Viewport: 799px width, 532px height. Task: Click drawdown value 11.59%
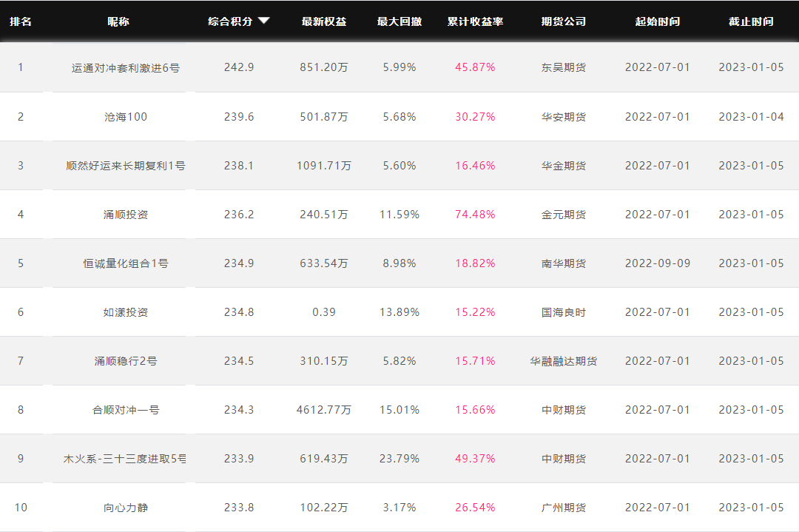coord(399,215)
